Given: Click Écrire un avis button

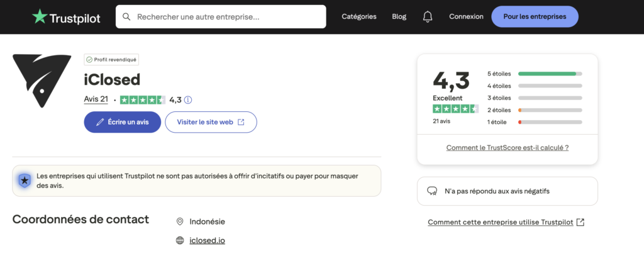Looking at the screenshot, I should (x=123, y=122).
